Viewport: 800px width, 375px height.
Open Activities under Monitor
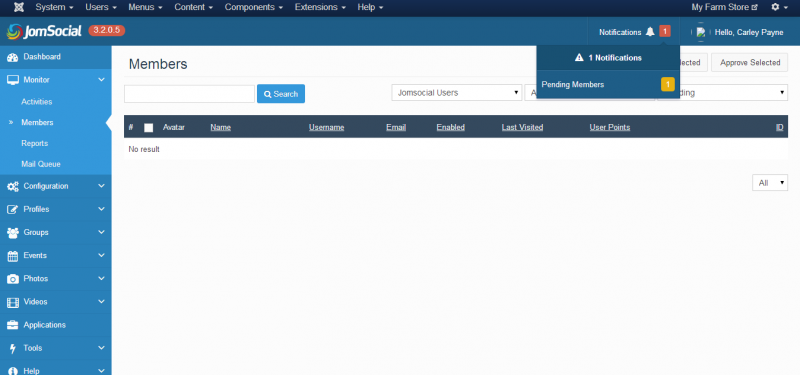click(x=37, y=102)
